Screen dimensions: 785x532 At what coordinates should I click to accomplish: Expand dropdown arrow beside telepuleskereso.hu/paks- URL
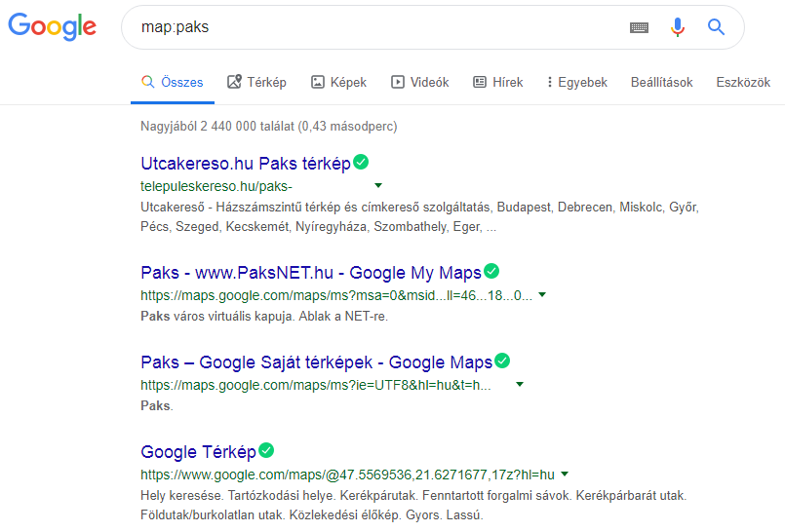[378, 185]
